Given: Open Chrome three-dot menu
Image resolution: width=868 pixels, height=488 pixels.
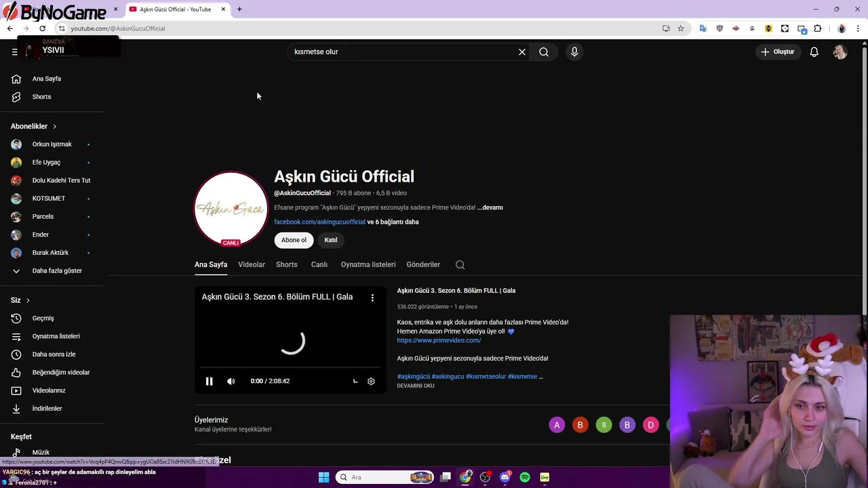Looking at the screenshot, I should (x=859, y=28).
